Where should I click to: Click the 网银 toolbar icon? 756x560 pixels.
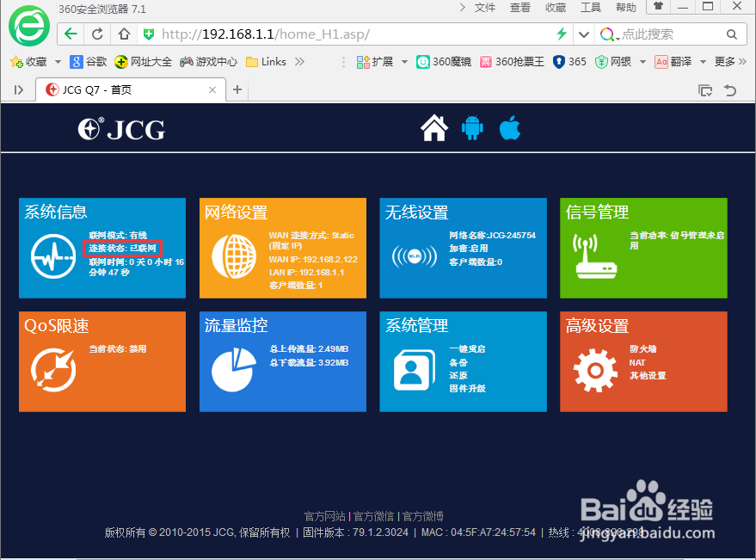click(x=618, y=62)
